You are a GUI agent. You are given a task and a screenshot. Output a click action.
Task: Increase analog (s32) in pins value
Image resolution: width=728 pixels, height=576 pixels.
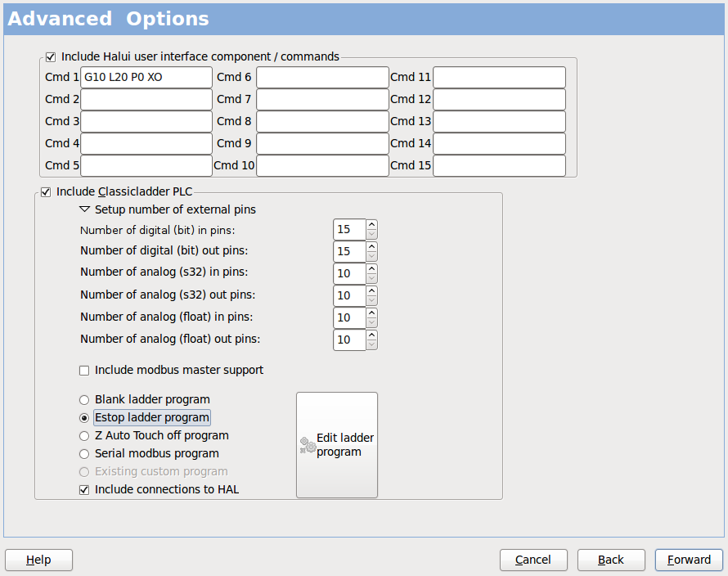coord(372,268)
